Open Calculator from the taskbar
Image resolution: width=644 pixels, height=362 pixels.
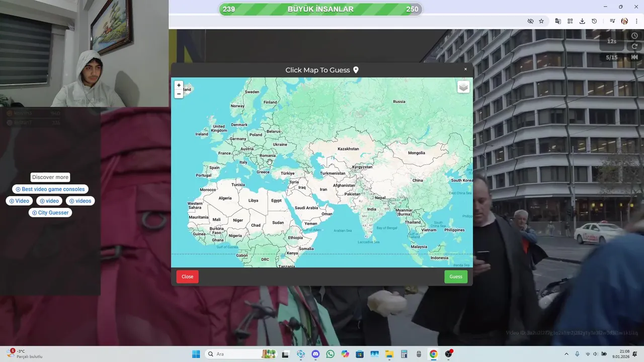pos(404,354)
